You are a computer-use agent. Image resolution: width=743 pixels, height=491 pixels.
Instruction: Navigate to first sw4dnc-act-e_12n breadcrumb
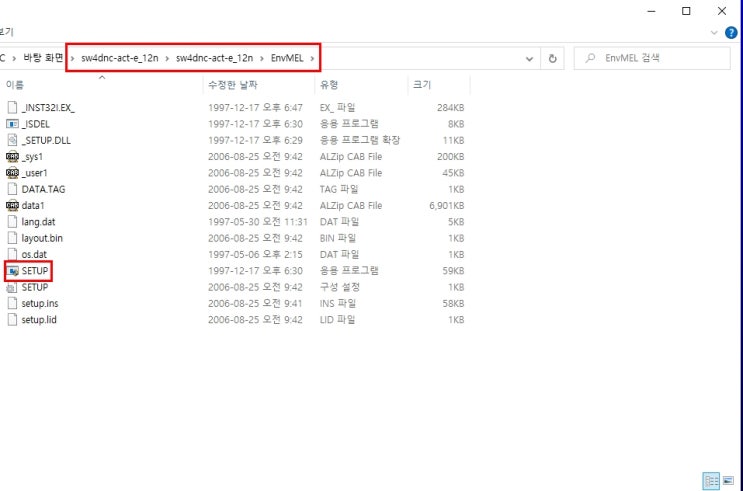pos(120,58)
